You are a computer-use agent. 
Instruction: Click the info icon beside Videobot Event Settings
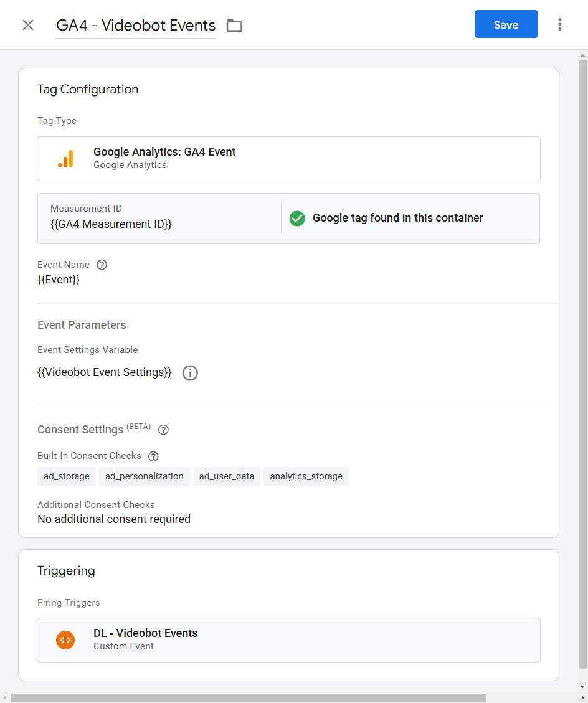click(x=190, y=373)
